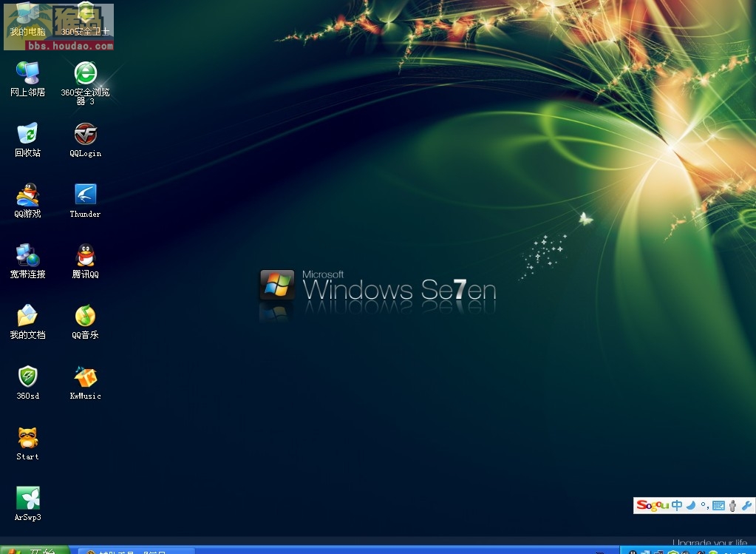
Task: Select the 宽带连接 broadband icon
Action: pyautogui.click(x=27, y=261)
